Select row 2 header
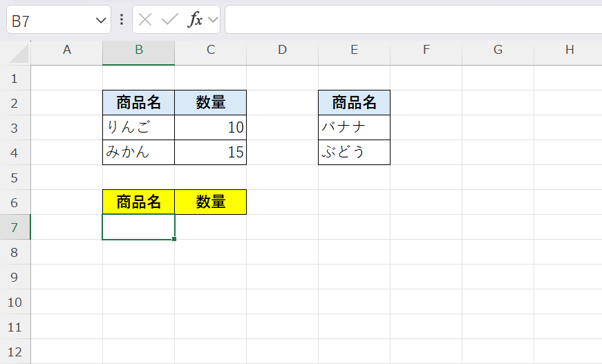The image size is (602, 364). point(15,103)
